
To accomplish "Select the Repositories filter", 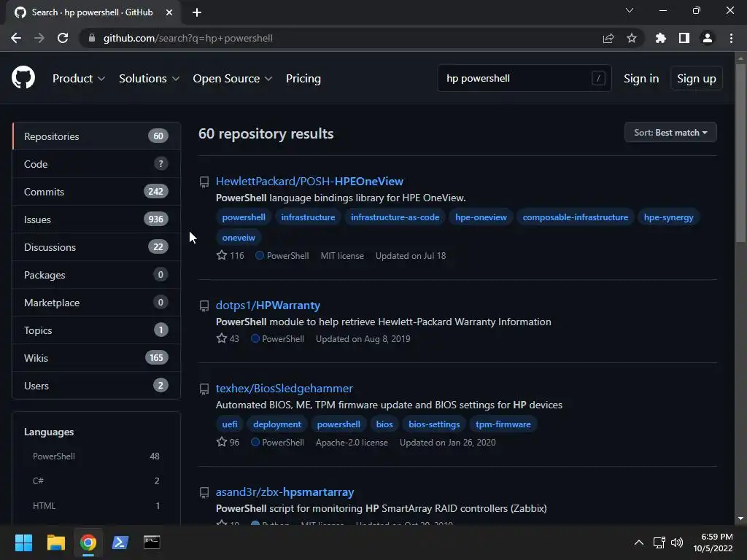I will pos(96,136).
